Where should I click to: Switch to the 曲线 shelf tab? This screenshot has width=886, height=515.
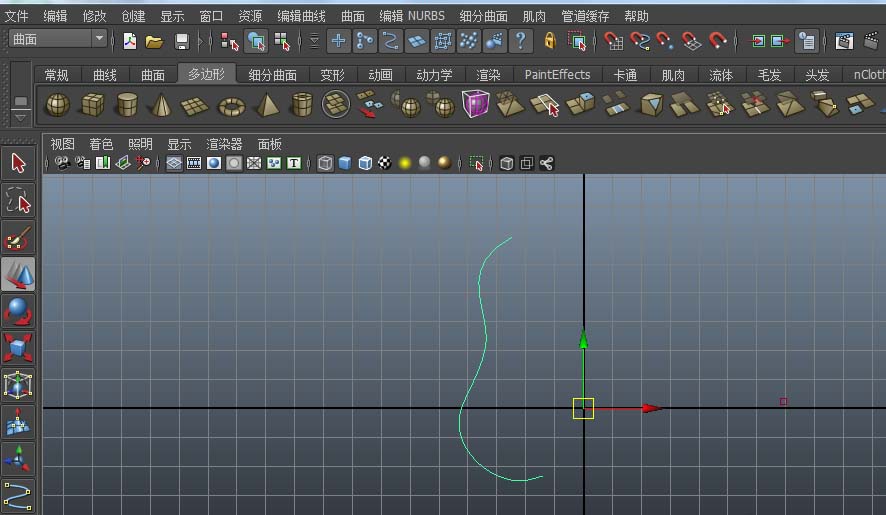[x=104, y=75]
